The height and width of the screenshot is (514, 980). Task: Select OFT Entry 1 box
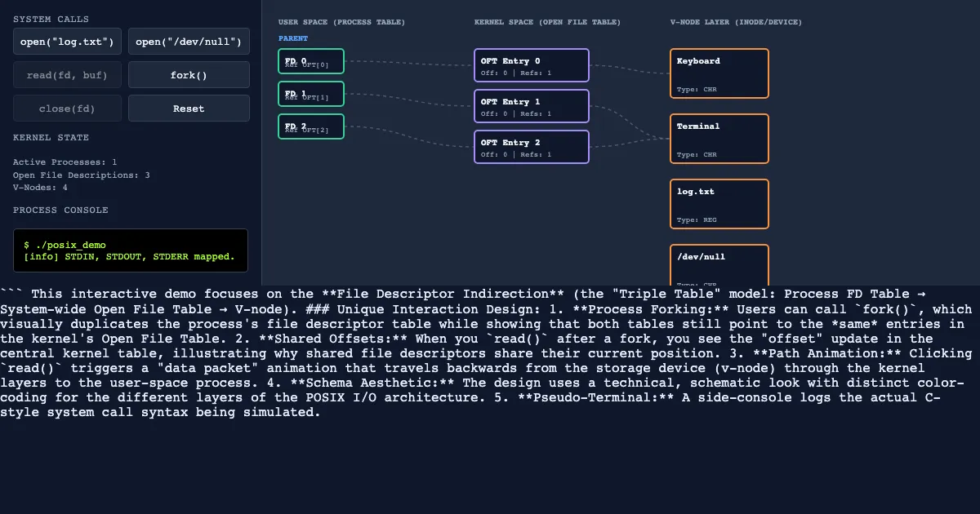532,106
